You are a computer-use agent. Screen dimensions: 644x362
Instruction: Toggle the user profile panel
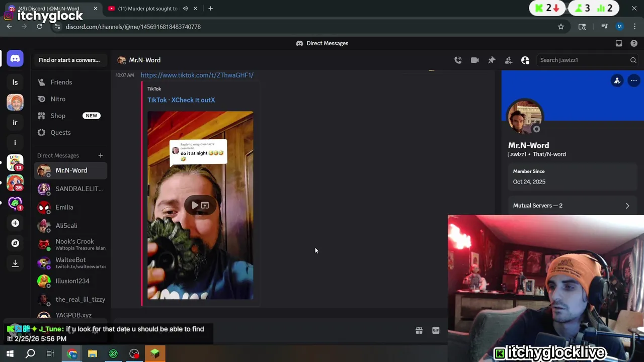525,60
